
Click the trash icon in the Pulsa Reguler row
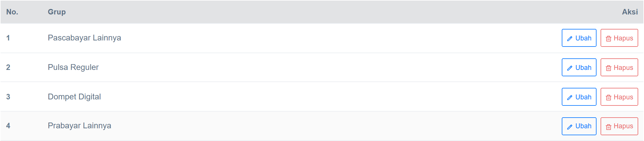tap(608, 68)
